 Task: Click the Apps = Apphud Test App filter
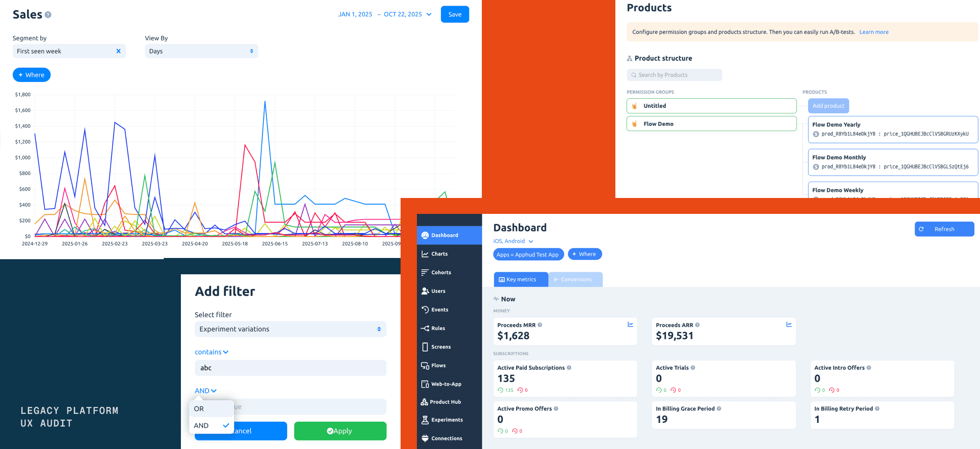(x=528, y=254)
